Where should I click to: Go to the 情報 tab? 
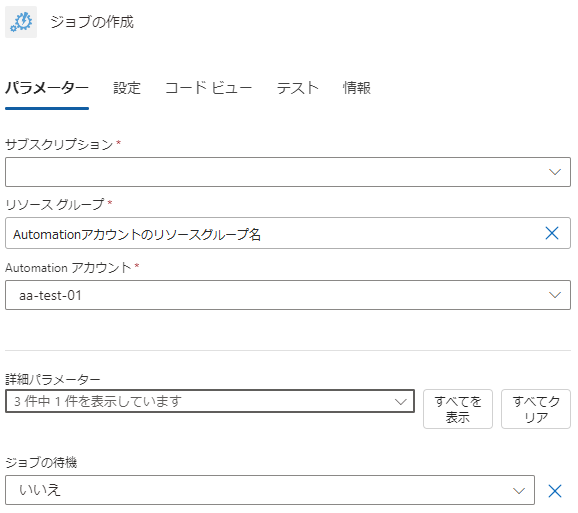tap(356, 88)
